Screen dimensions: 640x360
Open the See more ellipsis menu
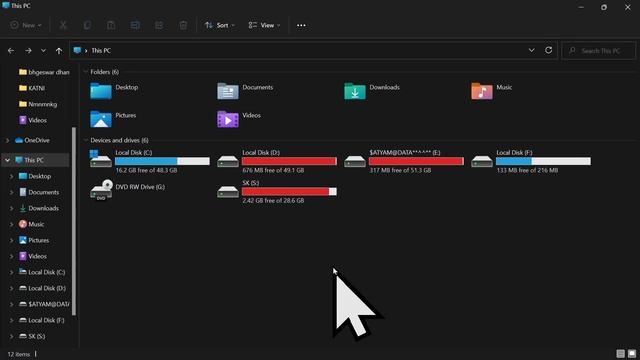tap(301, 25)
